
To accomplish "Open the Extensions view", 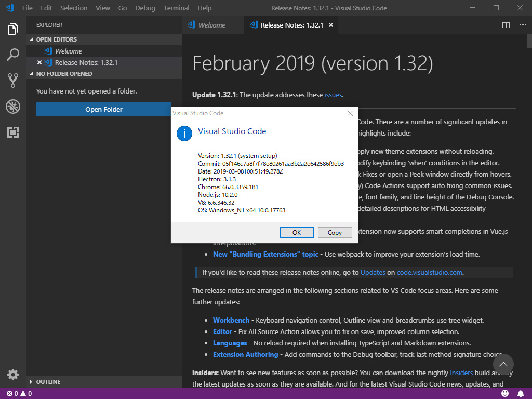I will pyautogui.click(x=12, y=132).
